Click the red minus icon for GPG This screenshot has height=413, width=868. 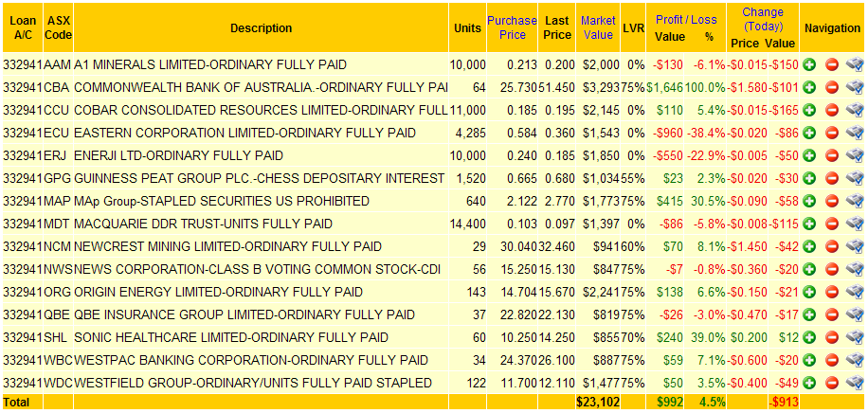tap(832, 178)
